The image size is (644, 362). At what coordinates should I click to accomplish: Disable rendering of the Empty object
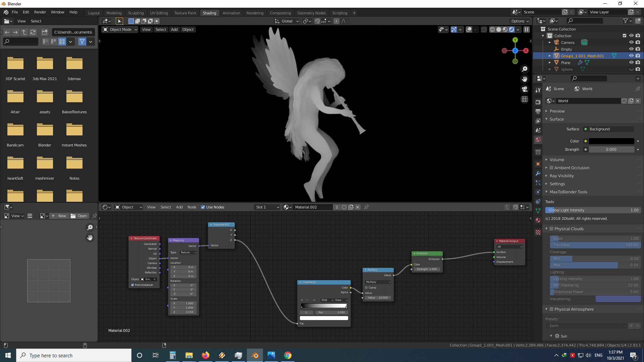tap(638, 49)
